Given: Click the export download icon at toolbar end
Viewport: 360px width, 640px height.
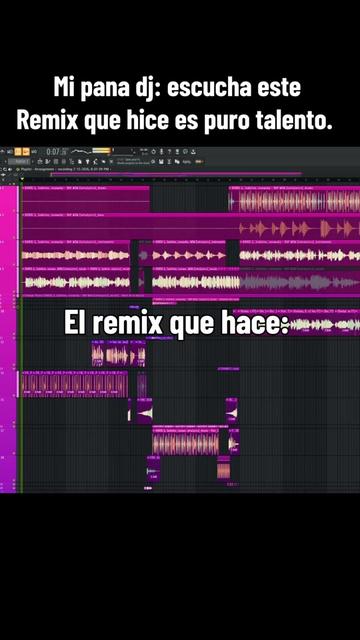Looking at the screenshot, I should coord(193,151).
